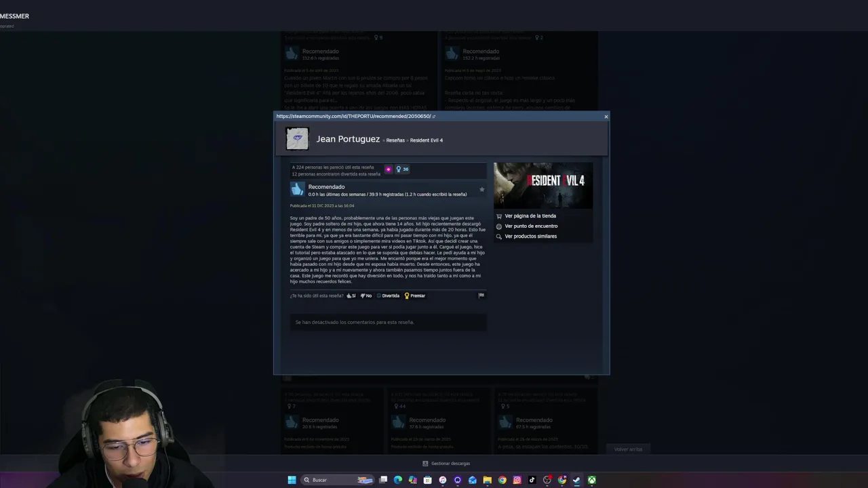Viewport: 868px width, 488px height.
Task: Open external link icon beside the URL
Action: pos(434,117)
